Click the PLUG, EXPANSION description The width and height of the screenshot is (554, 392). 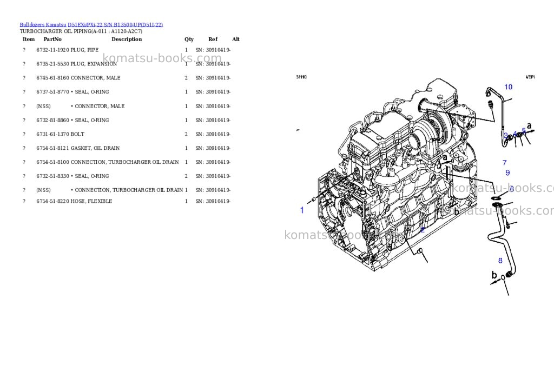point(94,64)
